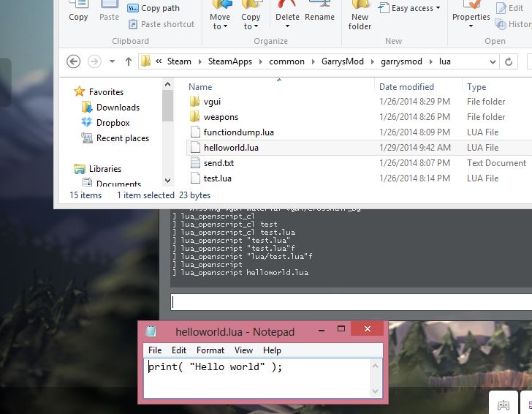Open Favorites in navigation pane
The height and width of the screenshot is (414, 532).
(x=106, y=92)
